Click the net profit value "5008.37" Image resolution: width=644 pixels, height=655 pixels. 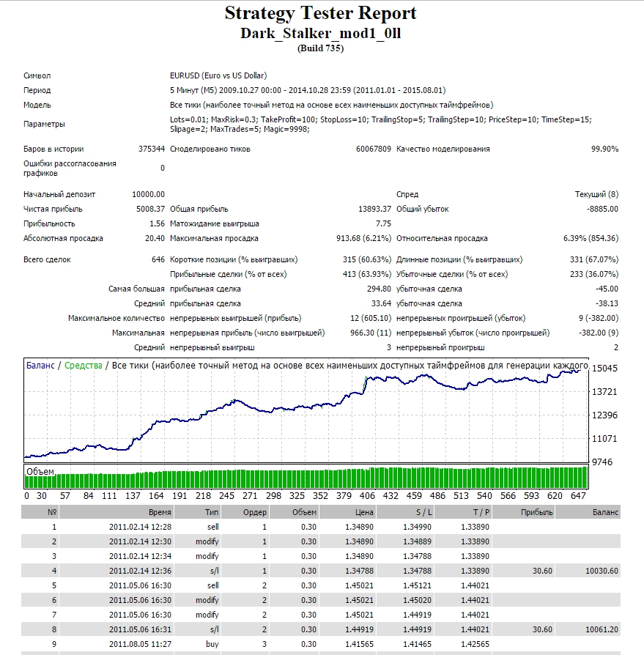[150, 209]
